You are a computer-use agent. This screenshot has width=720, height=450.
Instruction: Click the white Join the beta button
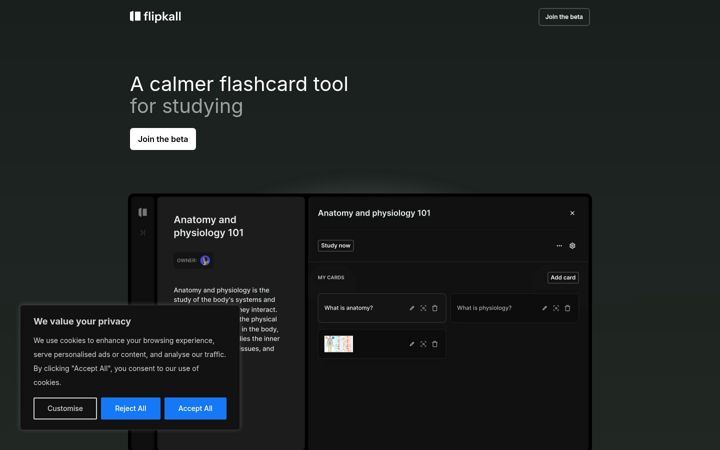click(x=163, y=139)
